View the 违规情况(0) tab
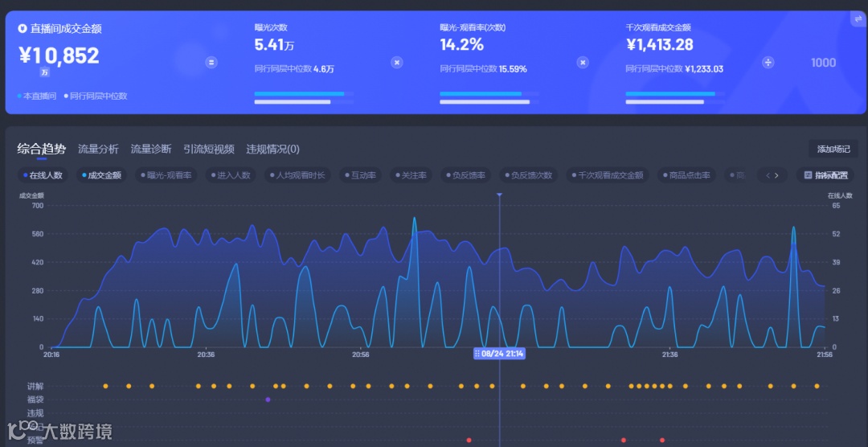Viewport: 868px width, 447px height. pos(273,149)
